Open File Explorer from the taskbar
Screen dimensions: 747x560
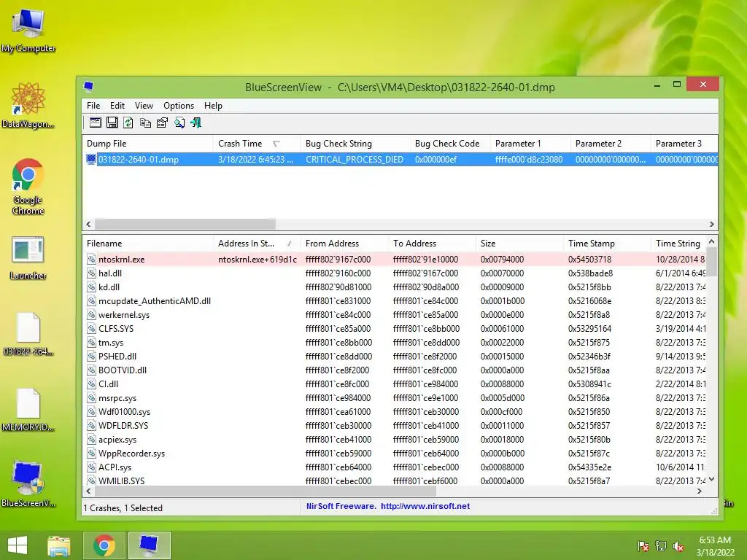[x=59, y=545]
